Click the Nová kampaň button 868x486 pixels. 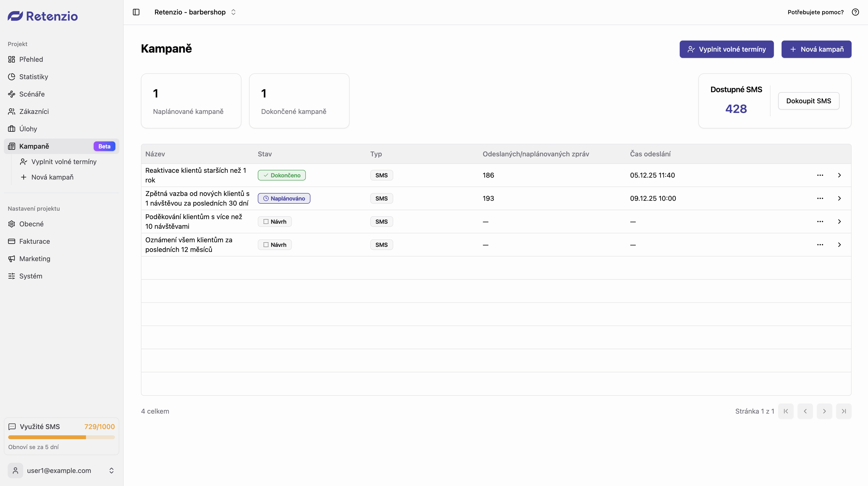[816, 49]
